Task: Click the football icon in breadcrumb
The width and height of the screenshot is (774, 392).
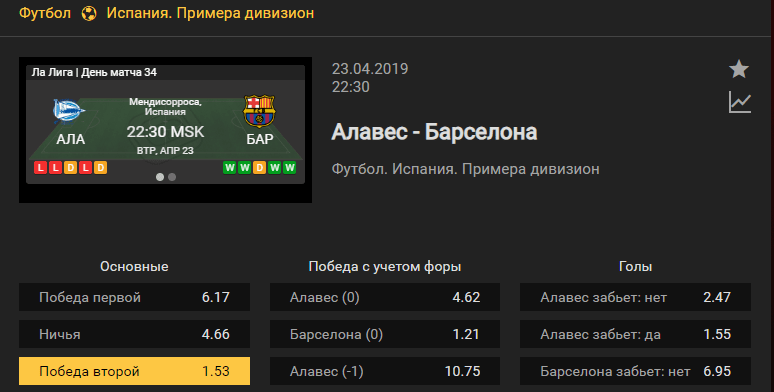Action: tap(89, 13)
